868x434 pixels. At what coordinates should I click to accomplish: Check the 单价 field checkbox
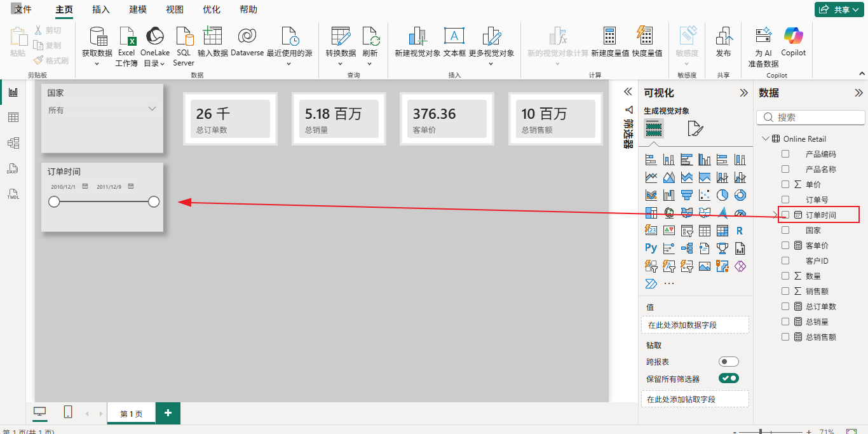click(785, 184)
